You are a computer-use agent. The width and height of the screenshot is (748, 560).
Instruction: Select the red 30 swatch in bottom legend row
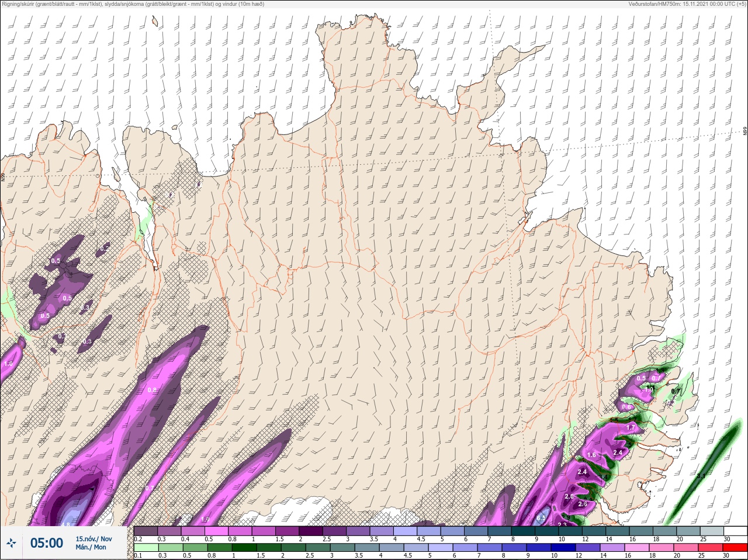coord(736,548)
